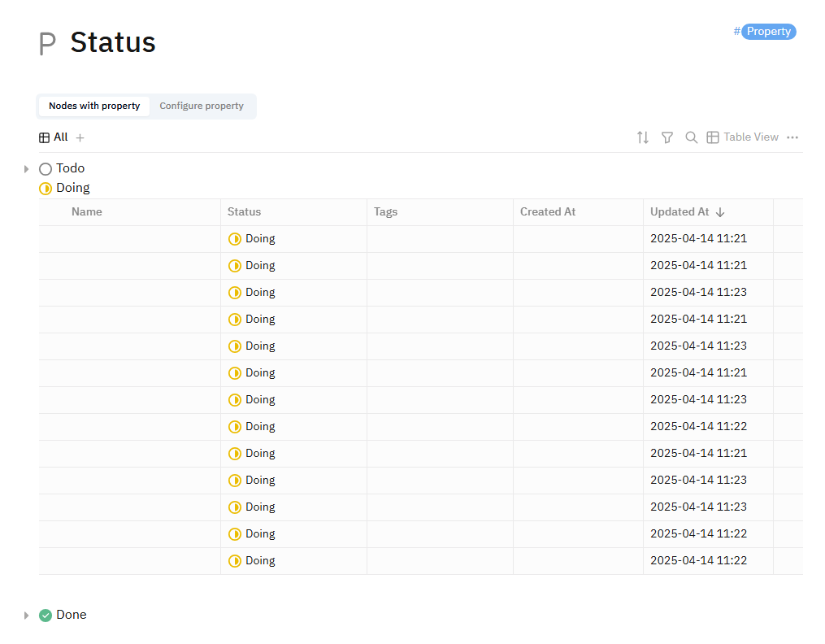
Task: Open the sort options icon
Action: [642, 137]
